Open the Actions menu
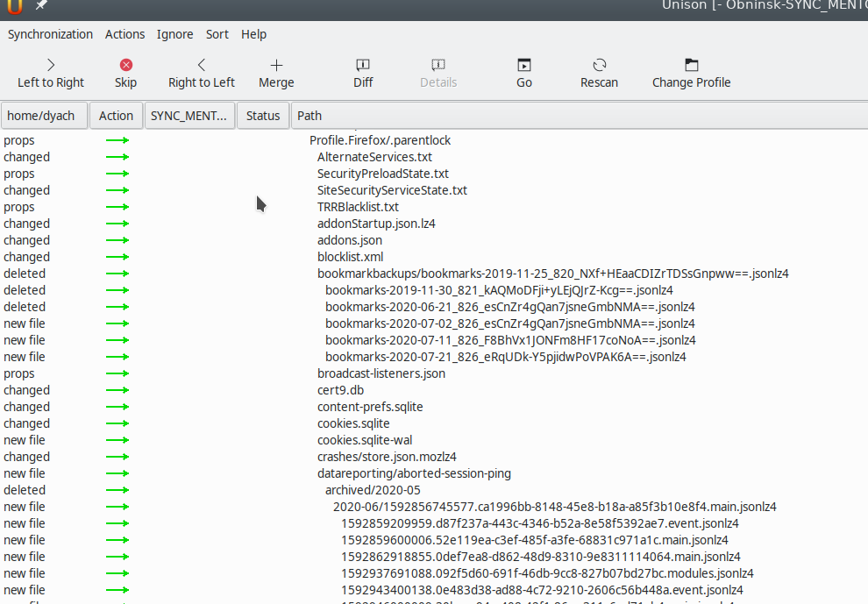This screenshot has width=868, height=604. click(125, 34)
